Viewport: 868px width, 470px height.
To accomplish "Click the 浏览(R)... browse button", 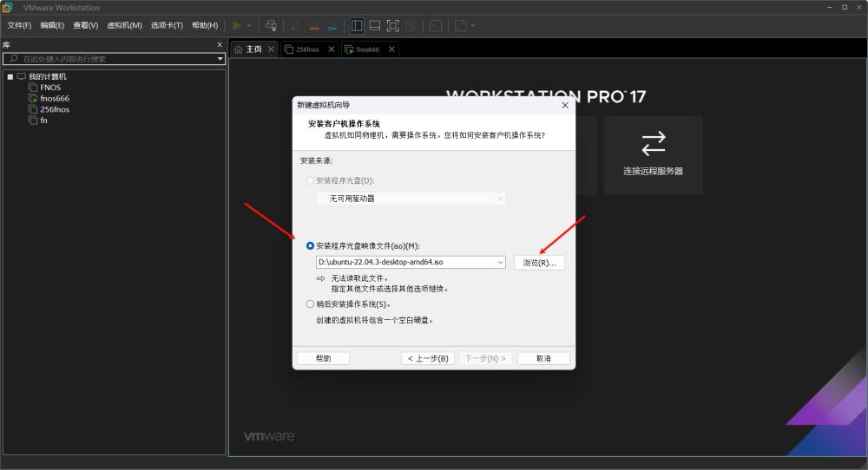I will (x=539, y=263).
